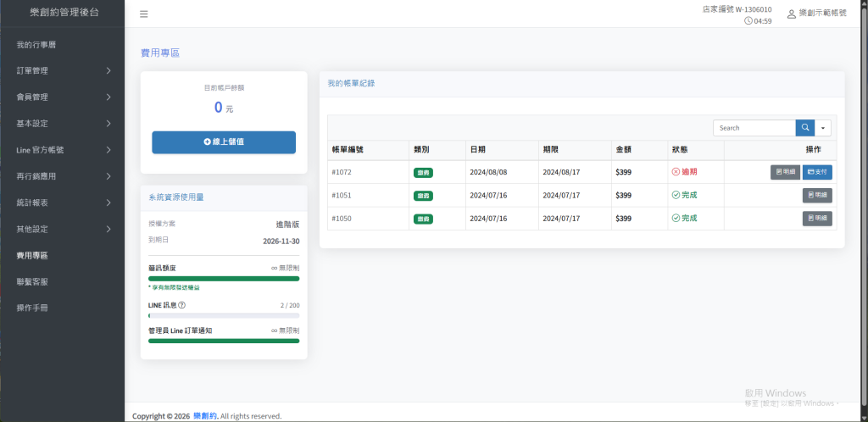Image resolution: width=868 pixels, height=422 pixels.
Task: Click the help icon beside LINE 訊息
Action: (182, 305)
